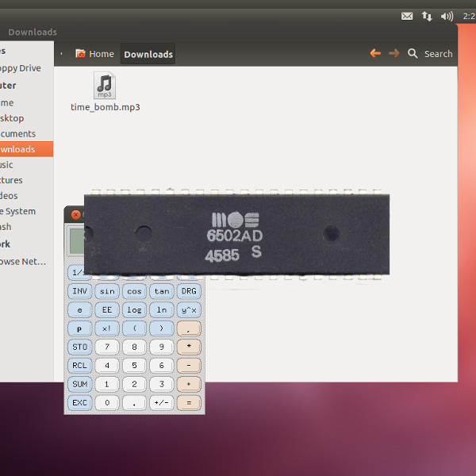
Task: Open the network connections indicator
Action: [427, 16]
